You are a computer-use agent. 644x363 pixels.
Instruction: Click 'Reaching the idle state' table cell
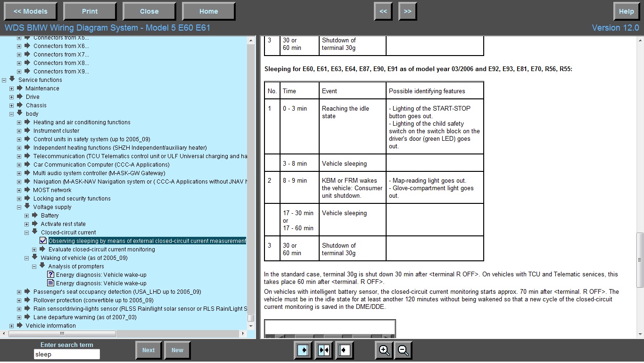click(x=352, y=127)
